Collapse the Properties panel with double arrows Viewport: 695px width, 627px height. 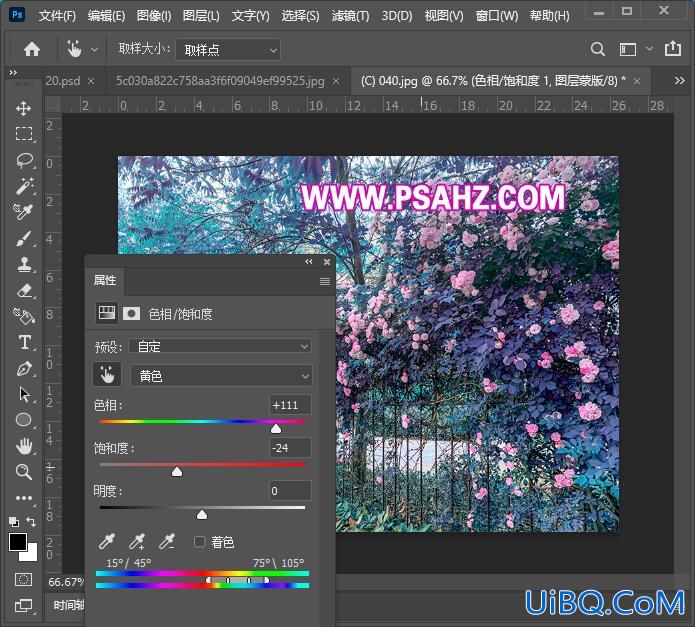308,262
